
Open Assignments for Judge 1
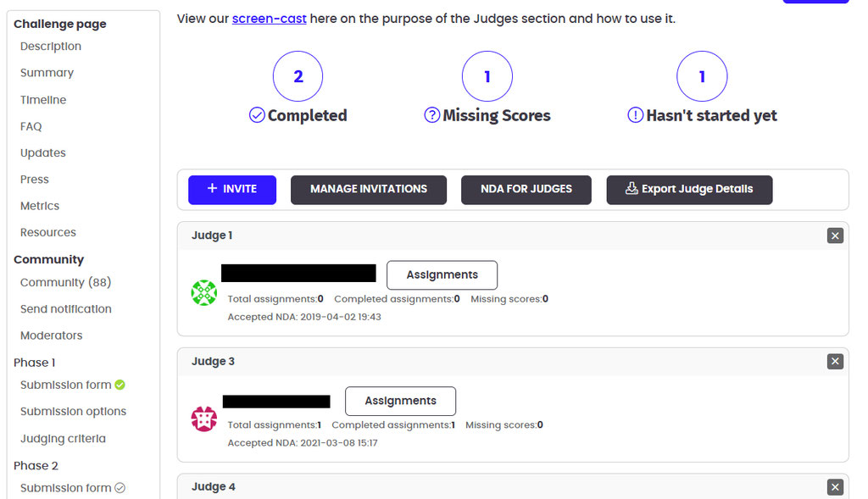442,274
